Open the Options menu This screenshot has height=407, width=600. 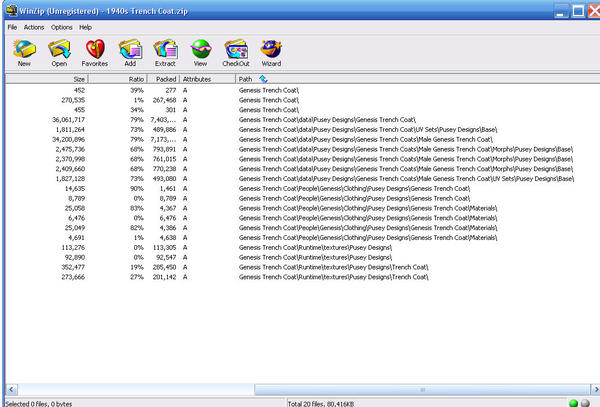(62, 27)
